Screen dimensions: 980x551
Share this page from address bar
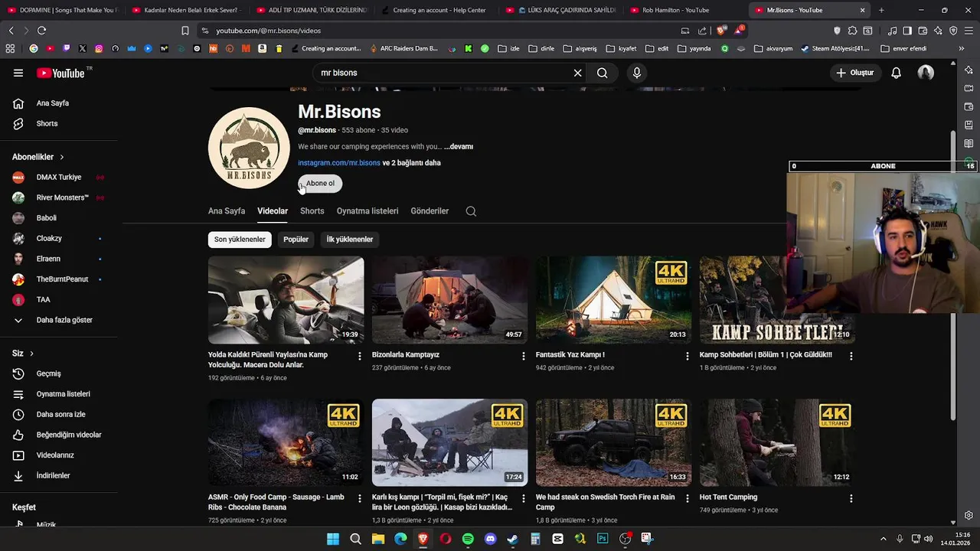tap(703, 31)
